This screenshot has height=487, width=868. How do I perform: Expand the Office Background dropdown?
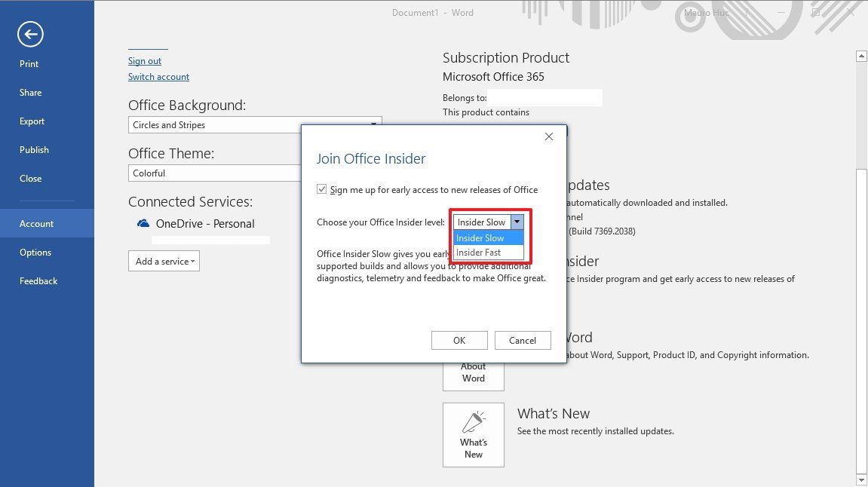373,124
